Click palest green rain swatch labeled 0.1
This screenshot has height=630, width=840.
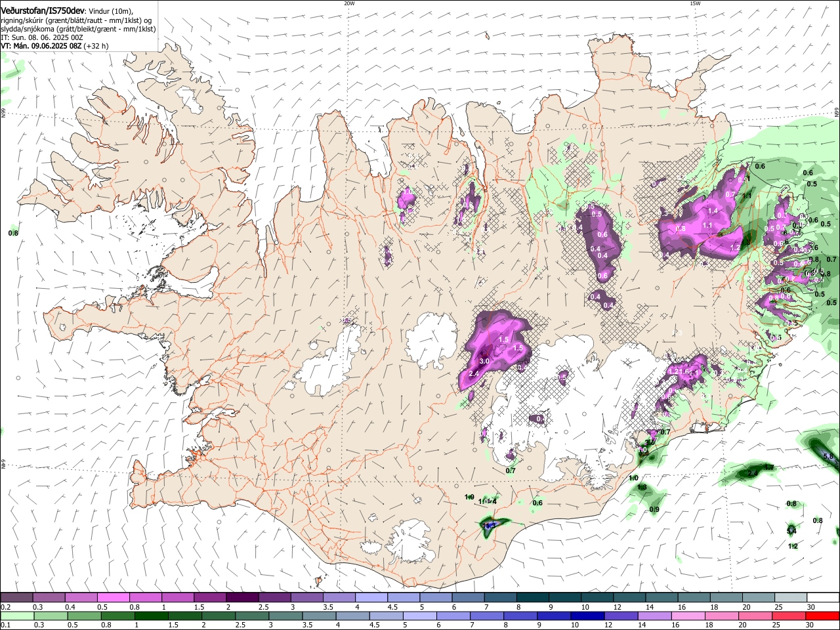tap(16, 616)
